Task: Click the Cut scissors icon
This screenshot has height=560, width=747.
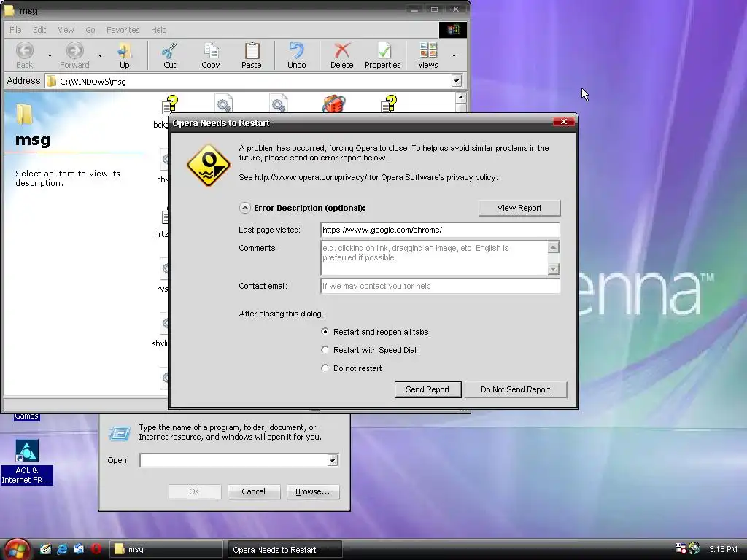Action: tap(169, 50)
